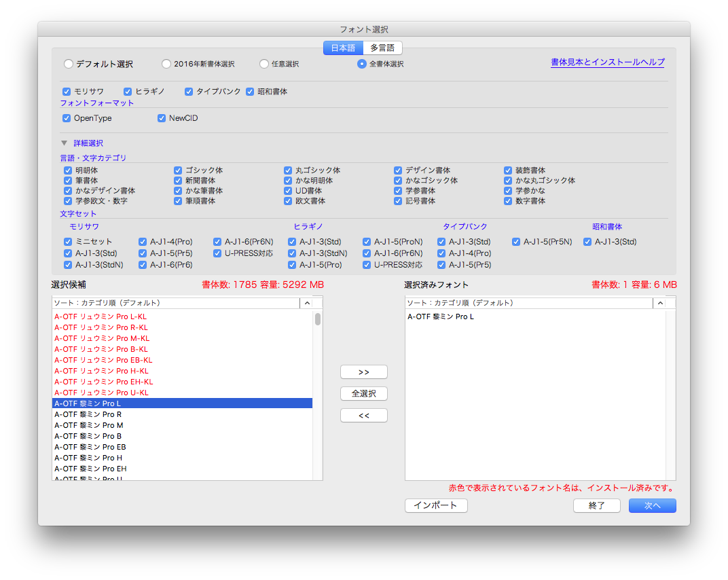Select A-OTF リュウミン Pro H-KL in candidates
The image size is (728, 580).
[x=183, y=371]
